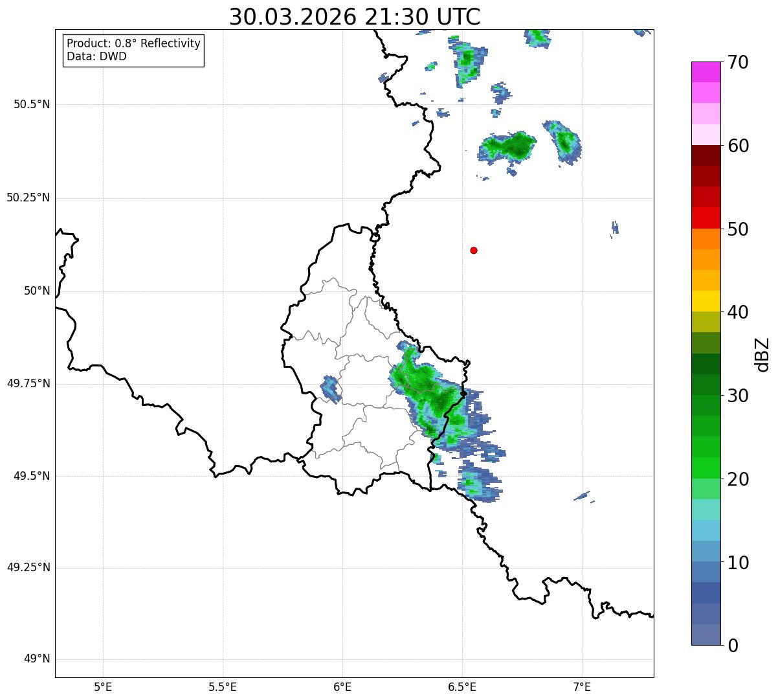Click the colorbar tick label 50
The height and width of the screenshot is (700, 778).
tap(738, 229)
